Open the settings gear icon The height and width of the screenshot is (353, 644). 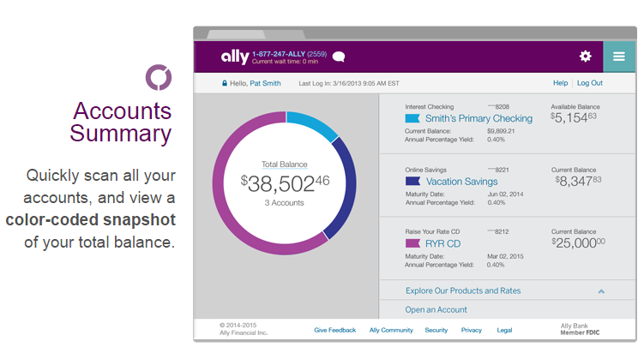[x=586, y=57]
